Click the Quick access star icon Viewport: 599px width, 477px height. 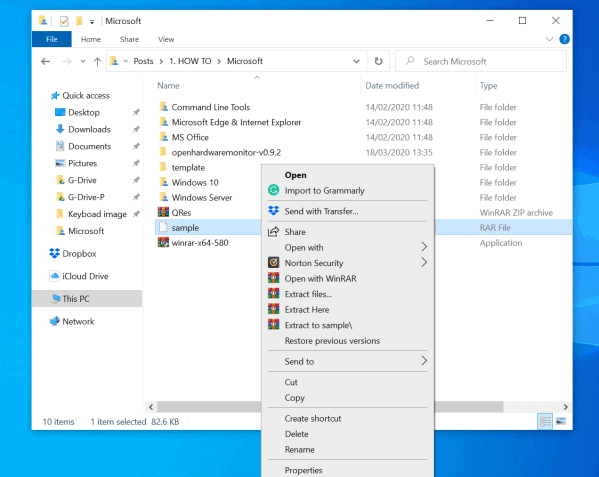(55, 95)
